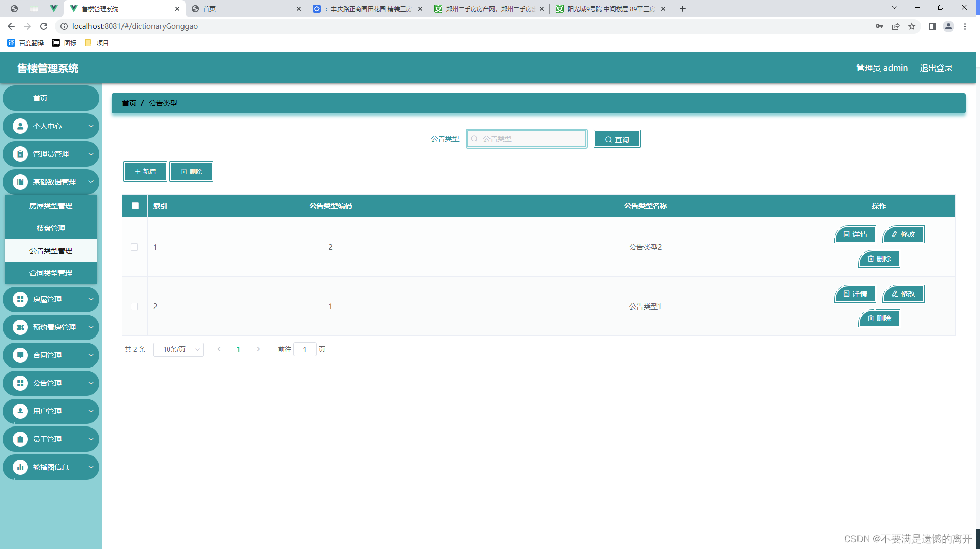Viewport: 980px width, 549px height.
Task: Click 退出登录 to log out
Action: [x=936, y=68]
